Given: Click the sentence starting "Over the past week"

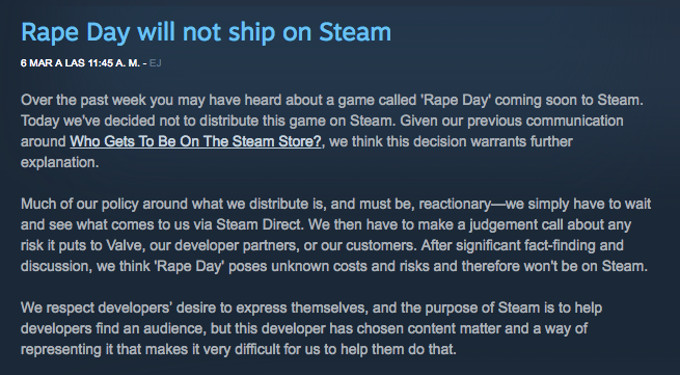Looking at the screenshot, I should tap(332, 100).
